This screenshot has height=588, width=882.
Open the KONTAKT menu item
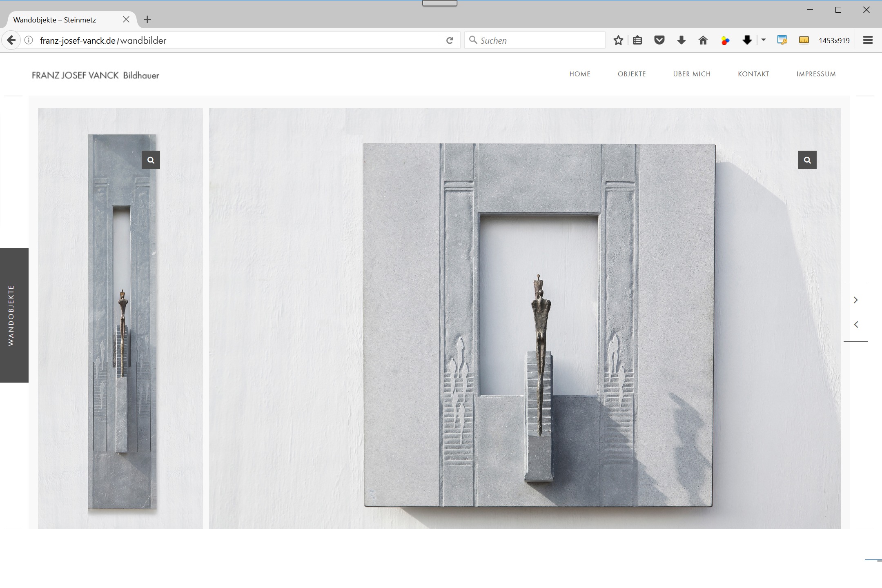pos(753,74)
